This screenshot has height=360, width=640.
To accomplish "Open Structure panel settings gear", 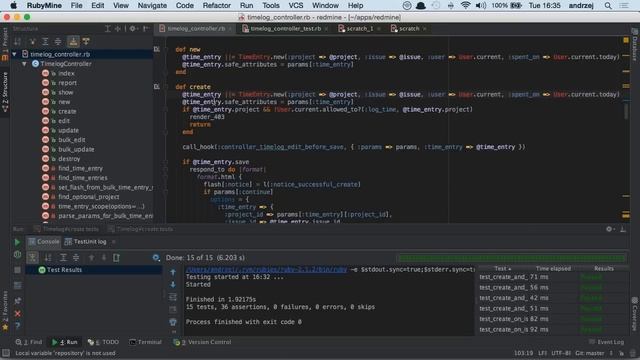I will pos(133,29).
